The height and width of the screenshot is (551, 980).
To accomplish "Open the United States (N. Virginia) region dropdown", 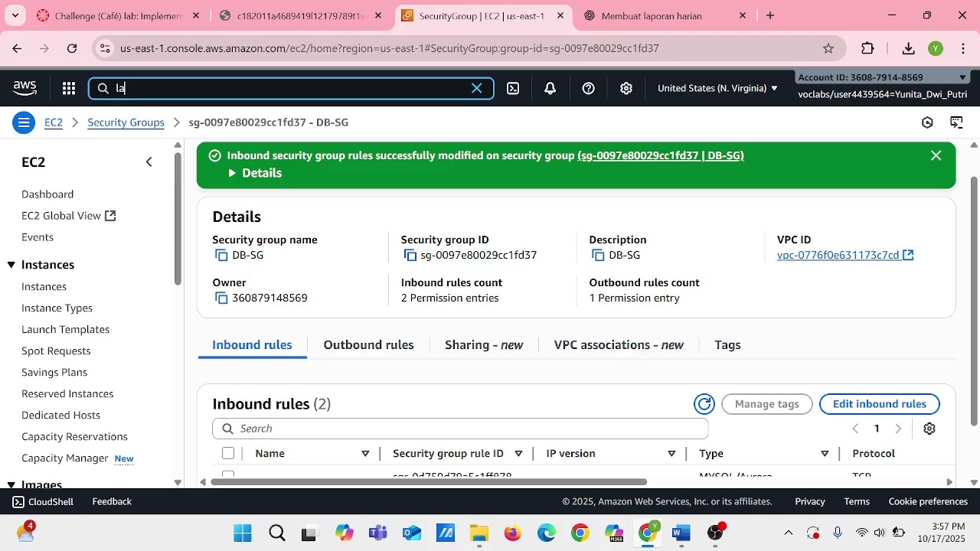I will pyautogui.click(x=717, y=88).
